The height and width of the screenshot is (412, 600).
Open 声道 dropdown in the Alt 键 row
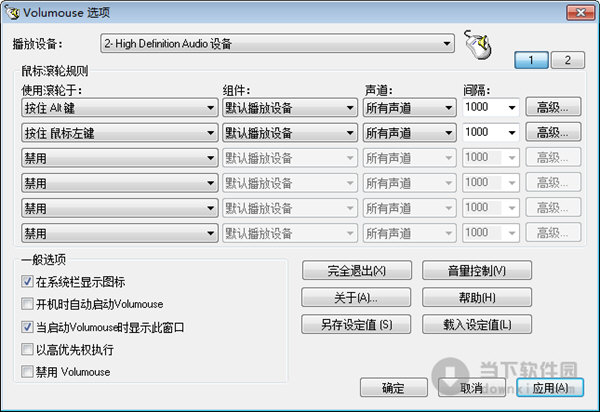[409, 107]
